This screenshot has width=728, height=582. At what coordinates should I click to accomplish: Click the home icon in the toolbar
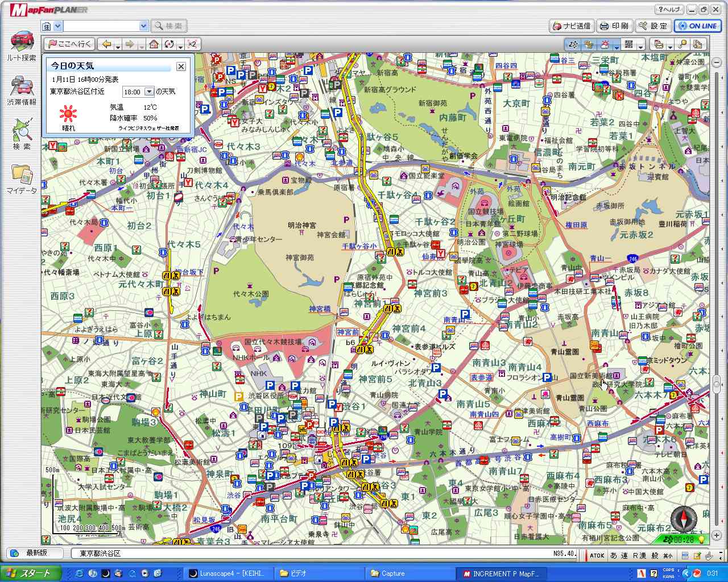(154, 44)
